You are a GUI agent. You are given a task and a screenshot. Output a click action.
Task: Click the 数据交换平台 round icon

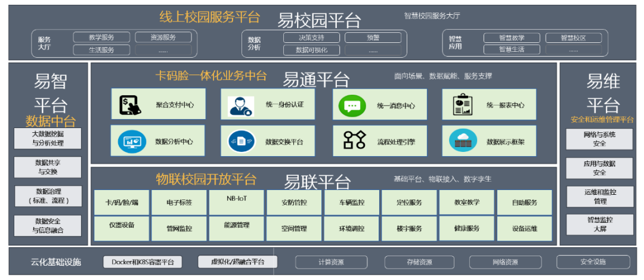pyautogui.click(x=241, y=141)
